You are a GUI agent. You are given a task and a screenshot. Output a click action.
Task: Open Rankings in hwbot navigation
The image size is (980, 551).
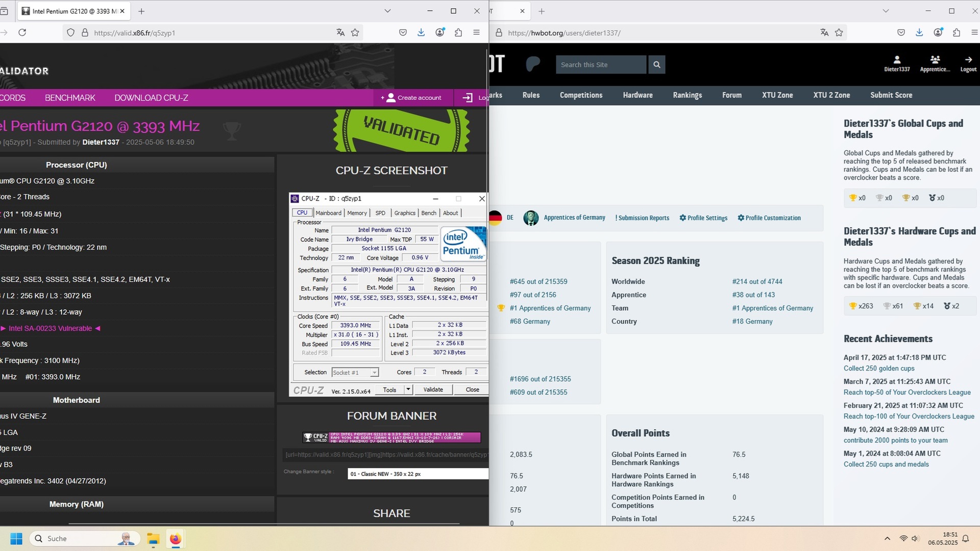687,95
